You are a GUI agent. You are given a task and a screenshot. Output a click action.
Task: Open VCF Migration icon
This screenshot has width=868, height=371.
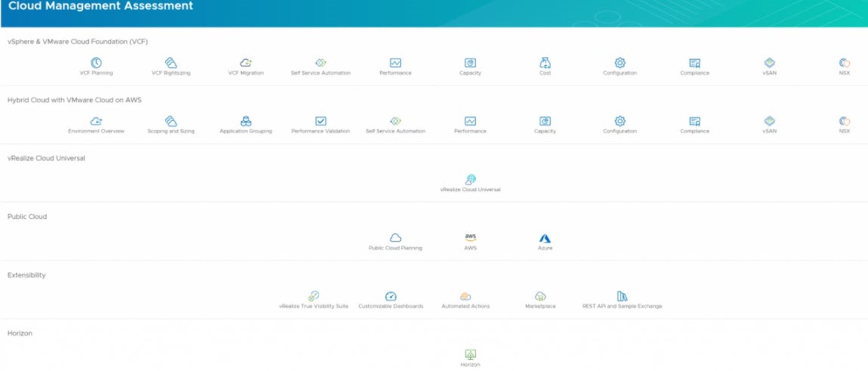tap(246, 63)
